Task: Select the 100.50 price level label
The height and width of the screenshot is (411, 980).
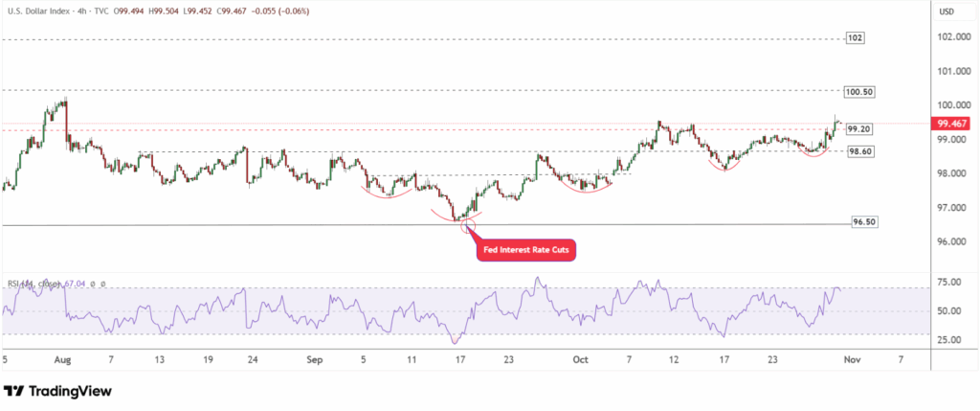Action: [859, 92]
